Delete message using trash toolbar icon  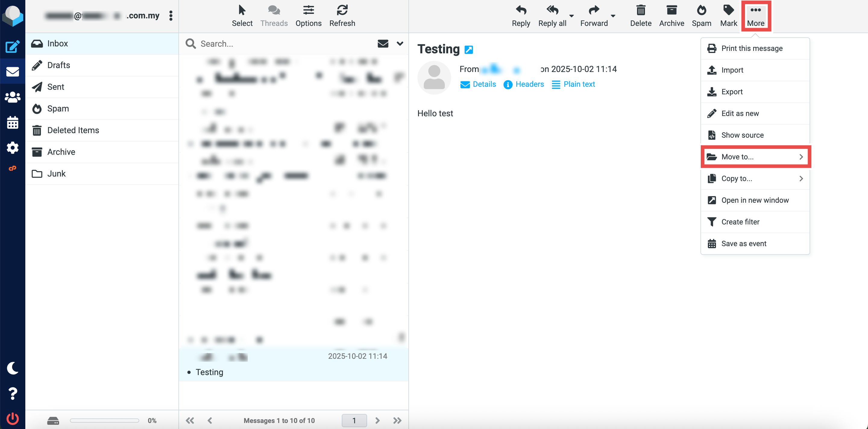640,15
